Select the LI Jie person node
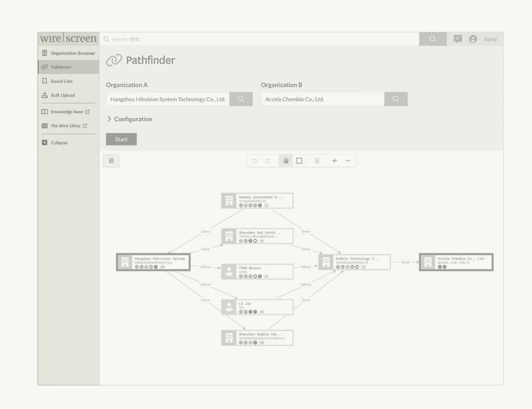Screen dimensions: 532x409 [x=257, y=307]
